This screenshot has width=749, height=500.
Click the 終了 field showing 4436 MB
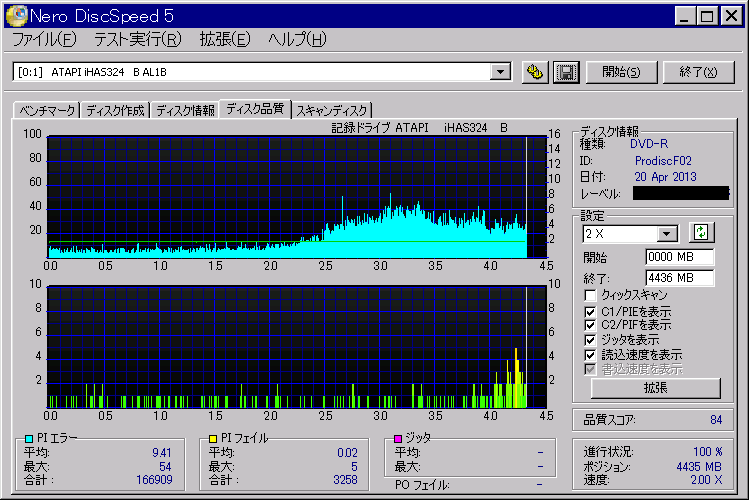(x=680, y=278)
